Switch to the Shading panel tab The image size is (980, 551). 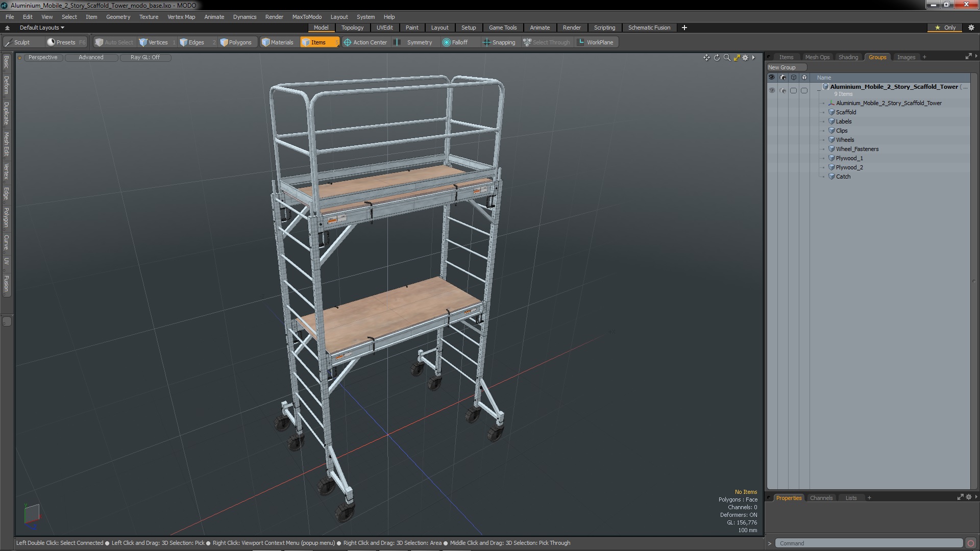848,57
